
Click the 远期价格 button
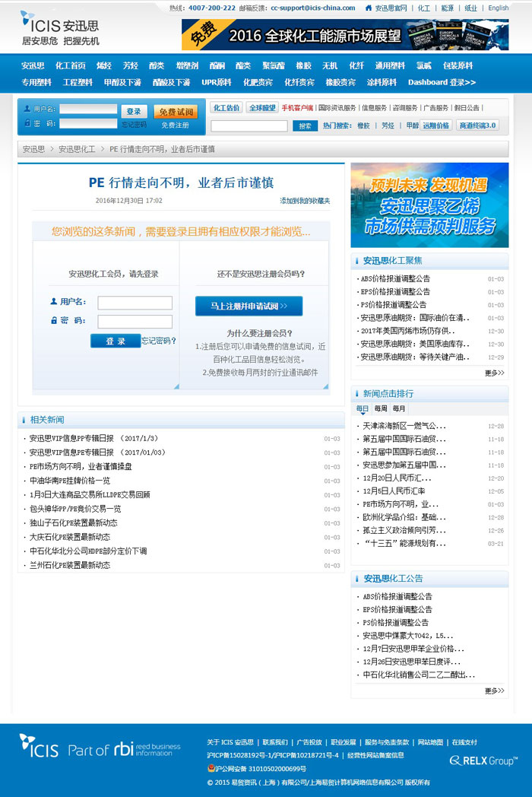click(x=436, y=125)
